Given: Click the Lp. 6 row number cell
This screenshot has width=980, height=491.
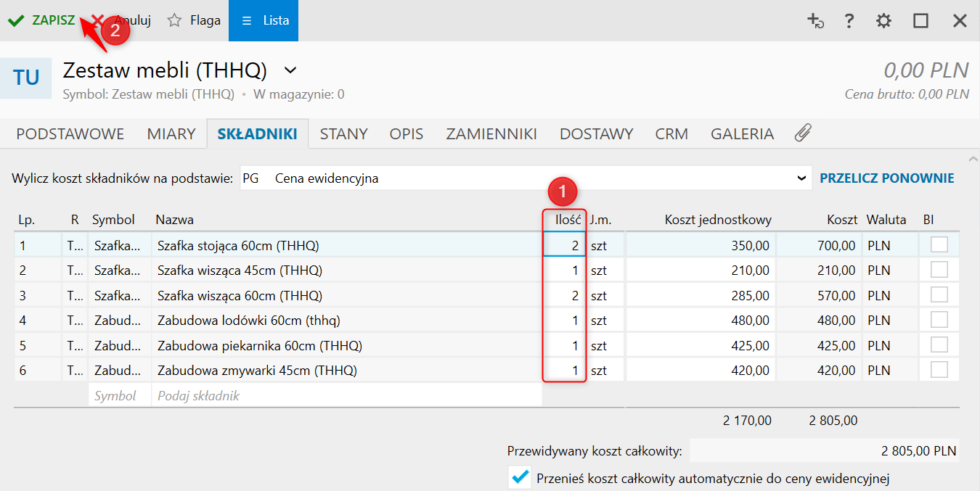Looking at the screenshot, I should tap(38, 371).
